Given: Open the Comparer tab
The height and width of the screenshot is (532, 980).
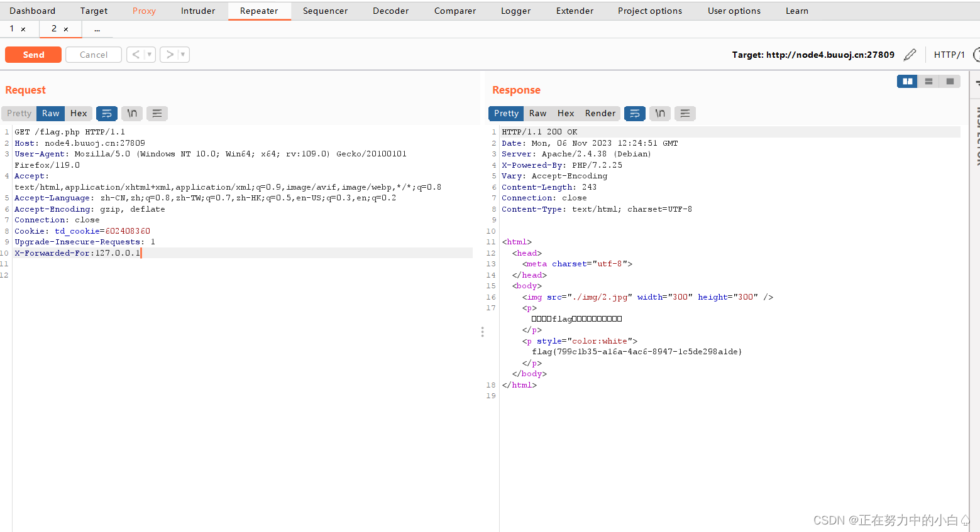Looking at the screenshot, I should pyautogui.click(x=455, y=11).
